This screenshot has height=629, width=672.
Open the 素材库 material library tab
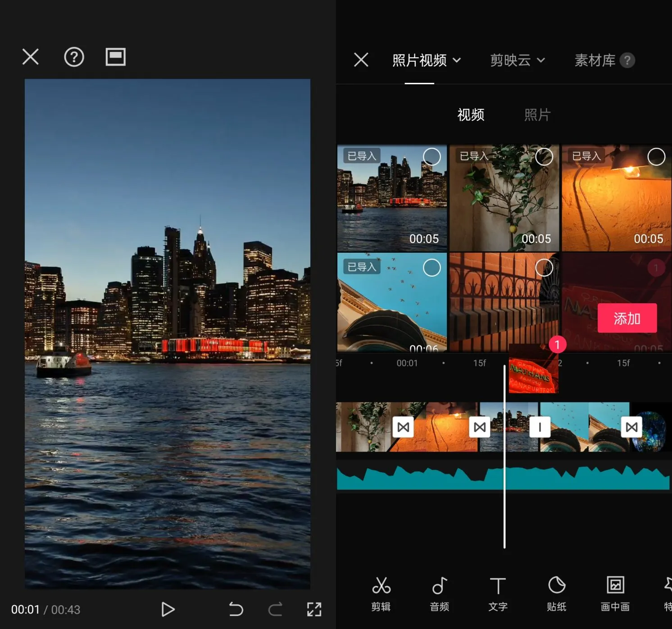tap(595, 60)
